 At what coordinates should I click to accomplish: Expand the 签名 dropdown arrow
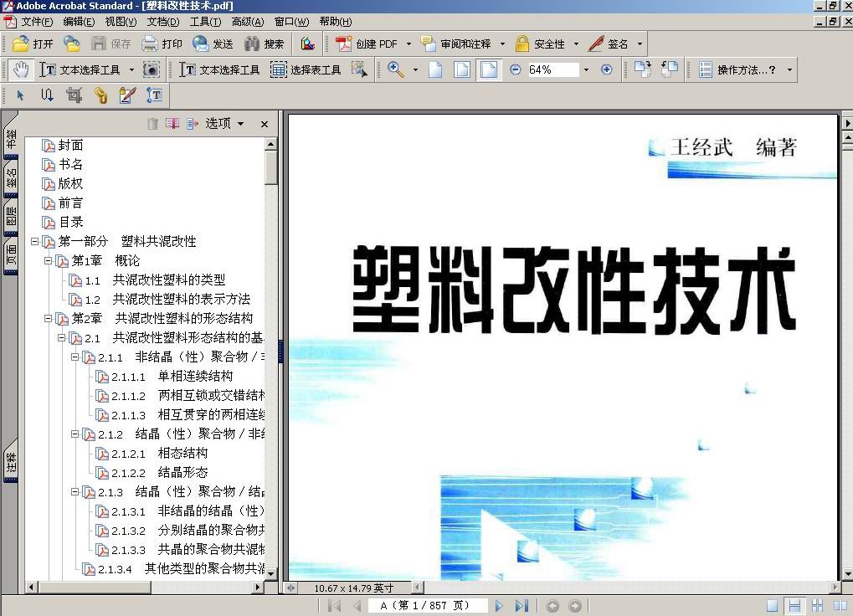(640, 44)
